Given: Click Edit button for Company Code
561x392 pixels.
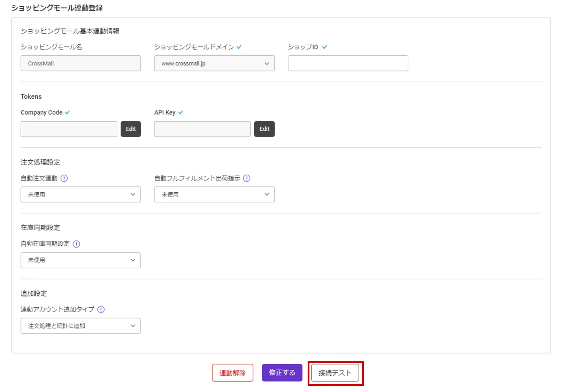Looking at the screenshot, I should coord(131,129).
